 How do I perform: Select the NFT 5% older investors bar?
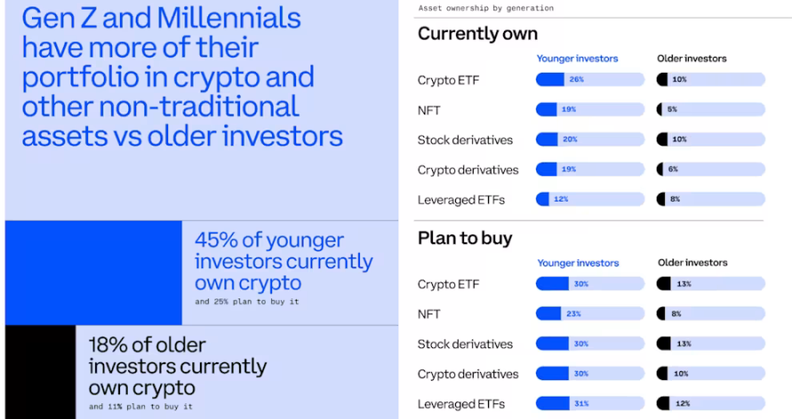coord(710,110)
